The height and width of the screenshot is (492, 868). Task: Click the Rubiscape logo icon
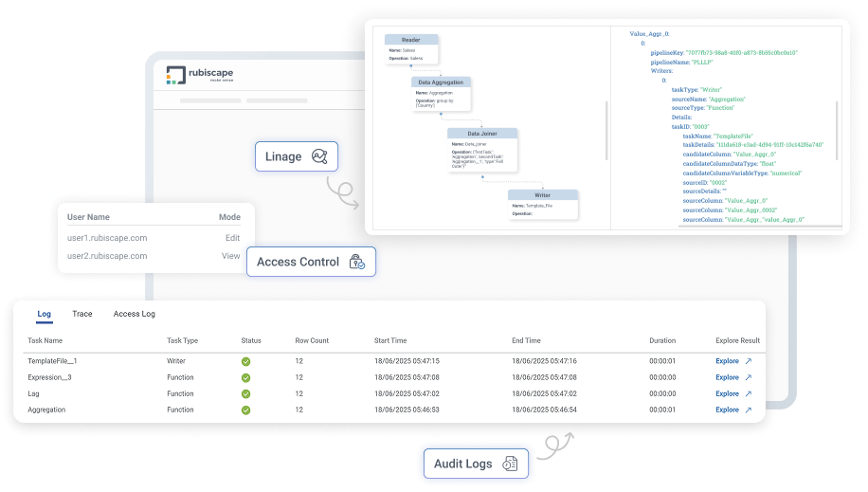tap(175, 76)
